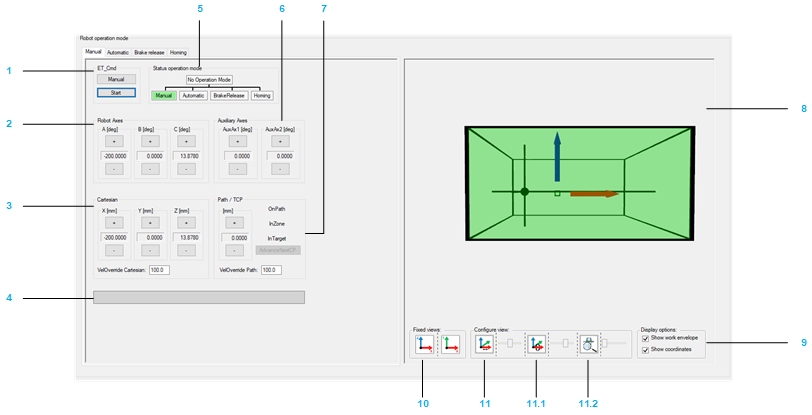Screen dimensions: 812x415
Task: Select the second fixed view icon
Action: pos(451,346)
